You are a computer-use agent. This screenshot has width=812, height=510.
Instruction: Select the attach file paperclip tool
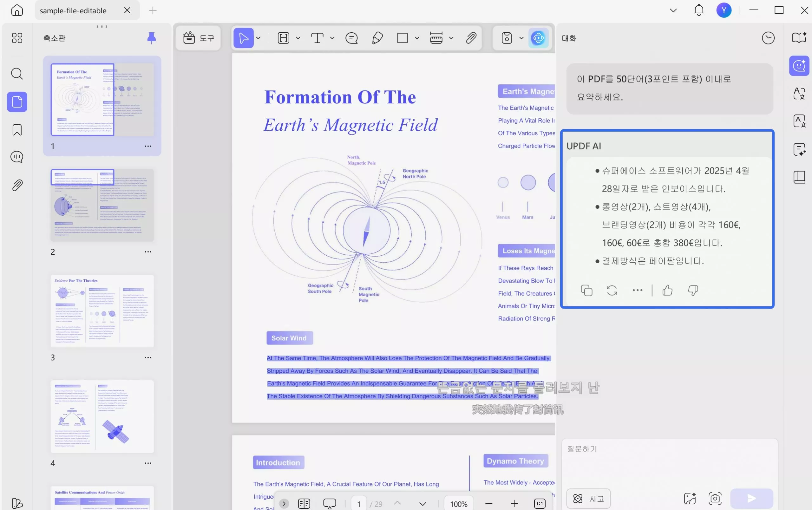tap(471, 38)
